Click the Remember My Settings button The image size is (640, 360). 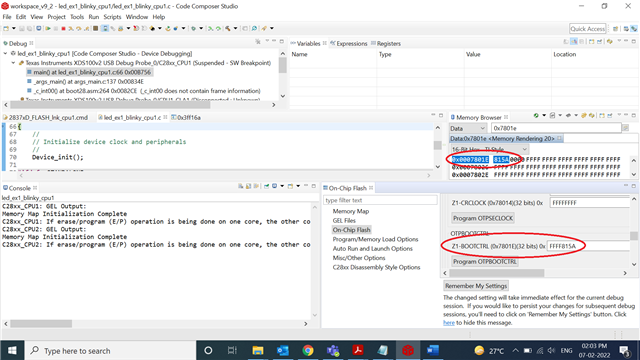(x=476, y=286)
